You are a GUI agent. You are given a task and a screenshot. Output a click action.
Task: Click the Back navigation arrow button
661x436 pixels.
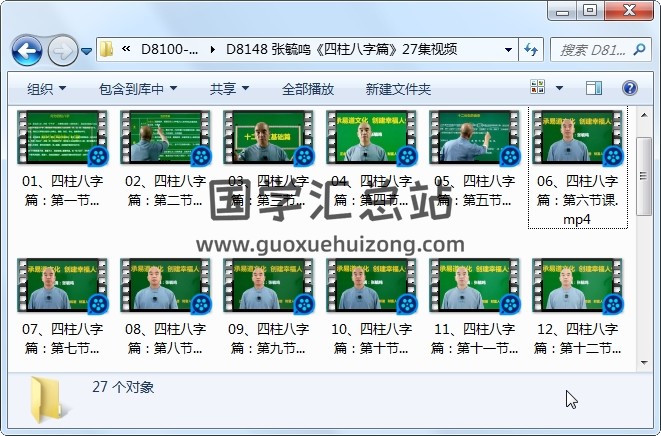(x=26, y=49)
